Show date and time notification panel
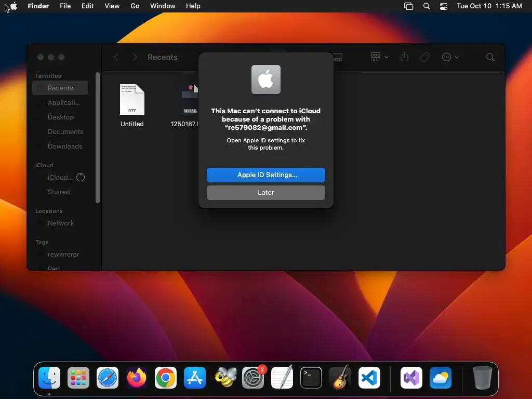The height and width of the screenshot is (399, 532). 489,6
